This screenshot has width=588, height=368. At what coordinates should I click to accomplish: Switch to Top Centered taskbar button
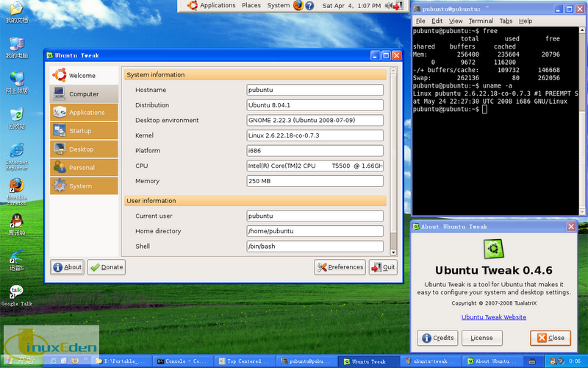(x=245, y=361)
